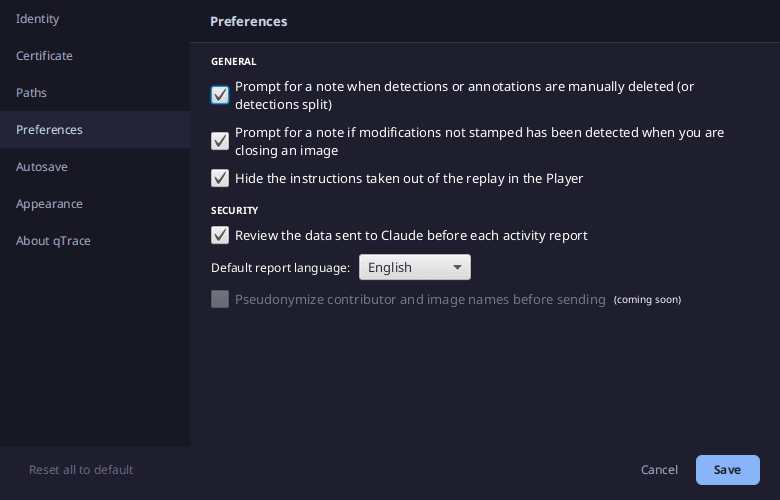
Task: Click the SECURITY section heading
Action: pyautogui.click(x=234, y=210)
